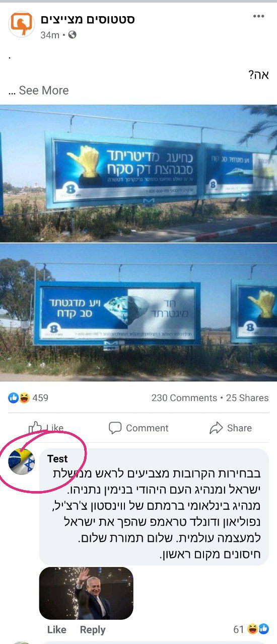View the post's like and haha reactions
277x644 pixels.
[28, 398]
